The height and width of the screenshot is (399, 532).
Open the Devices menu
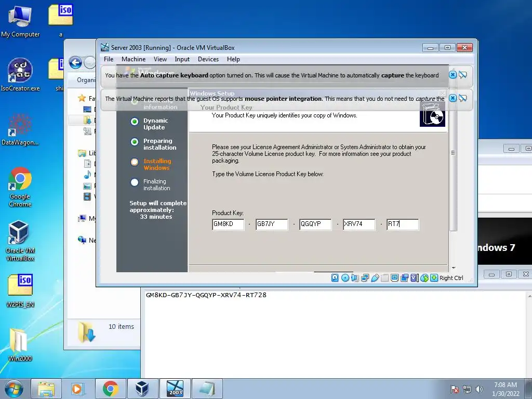pos(208,59)
